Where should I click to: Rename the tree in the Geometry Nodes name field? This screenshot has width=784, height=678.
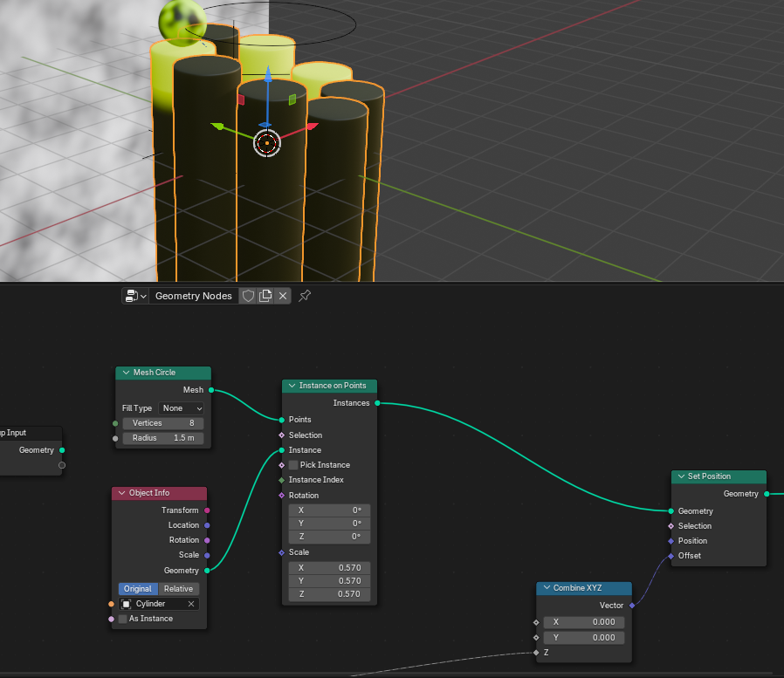pos(192,296)
